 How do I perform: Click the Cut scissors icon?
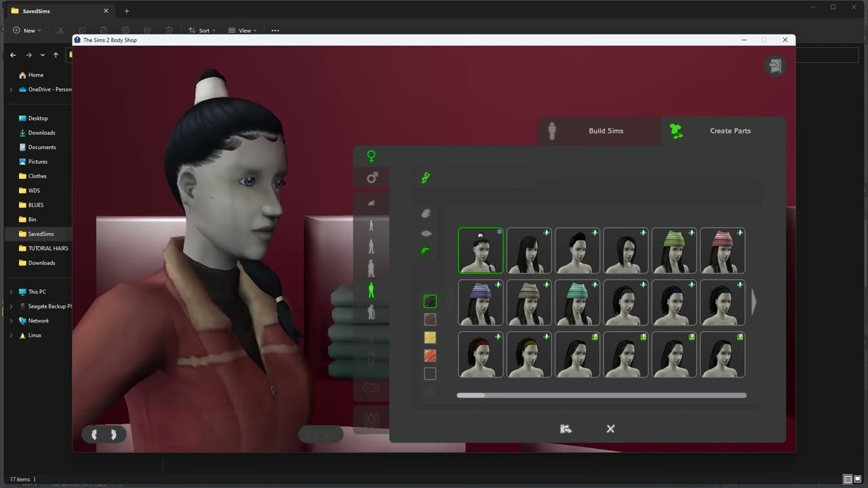tap(60, 30)
